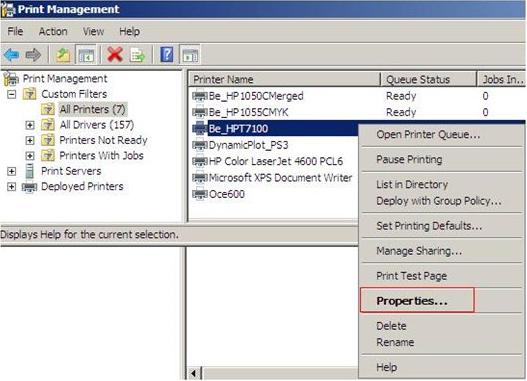
Task: Expand the Deployed Printers node
Action: [11, 187]
